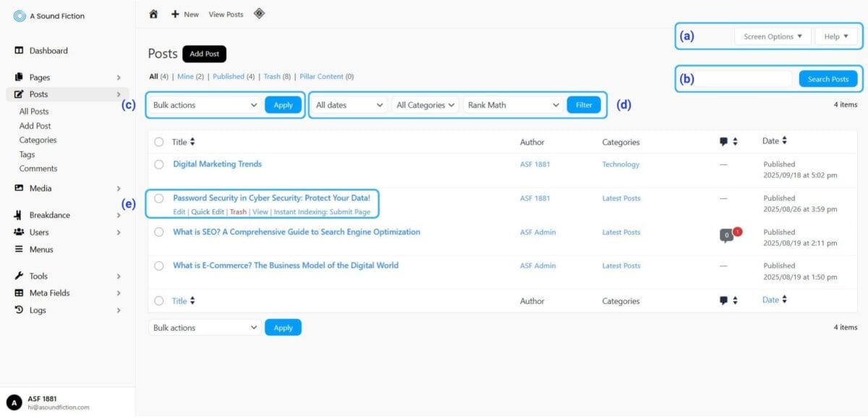The image size is (868, 417).
Task: Click the comment bubble on SEO post
Action: 726,235
